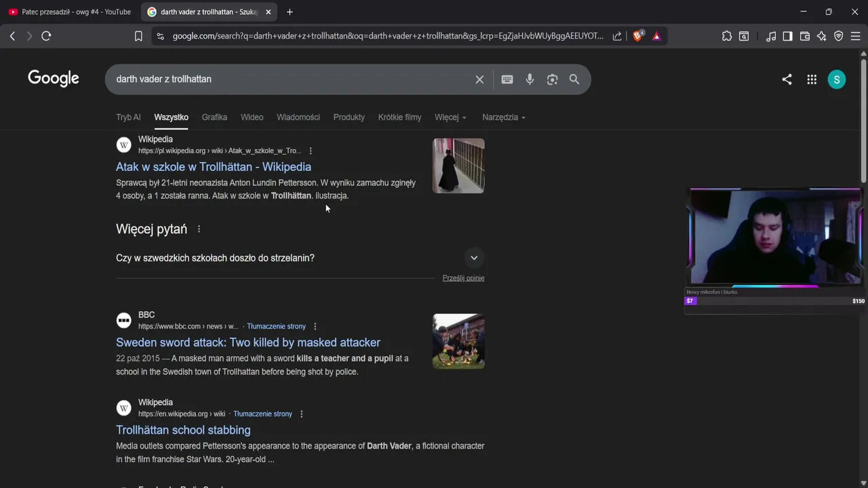This screenshot has width=868, height=488.
Task: Open the on-screen keyboard input tool
Action: click(507, 79)
